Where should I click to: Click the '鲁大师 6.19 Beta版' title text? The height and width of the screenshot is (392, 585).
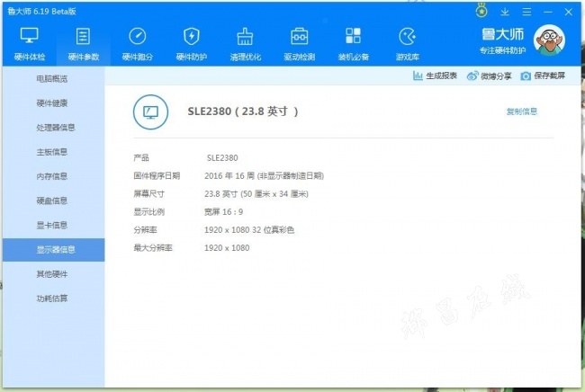41,11
